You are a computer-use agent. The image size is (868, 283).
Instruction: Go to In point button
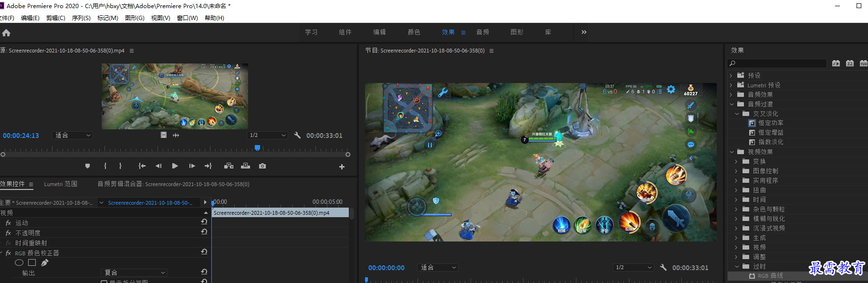click(142, 166)
